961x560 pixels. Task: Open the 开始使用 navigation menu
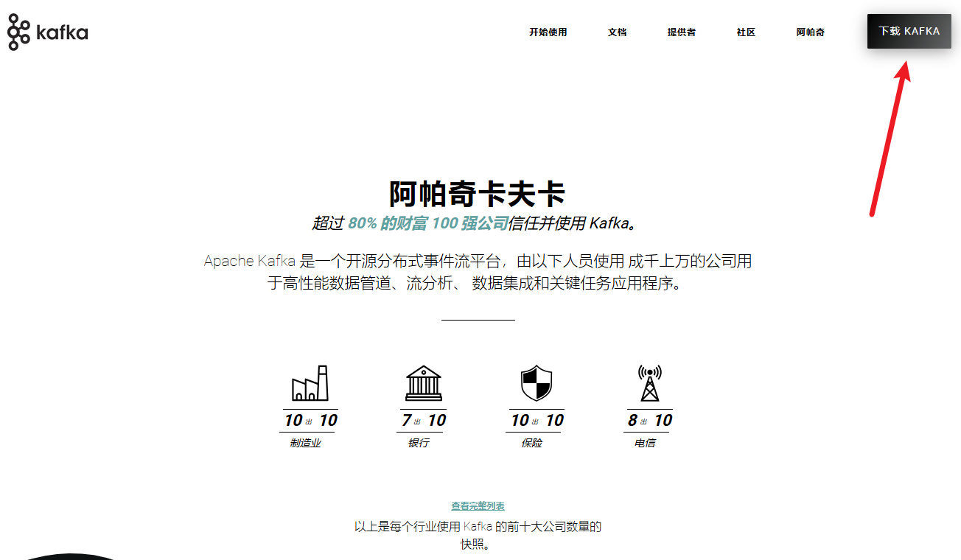click(548, 32)
